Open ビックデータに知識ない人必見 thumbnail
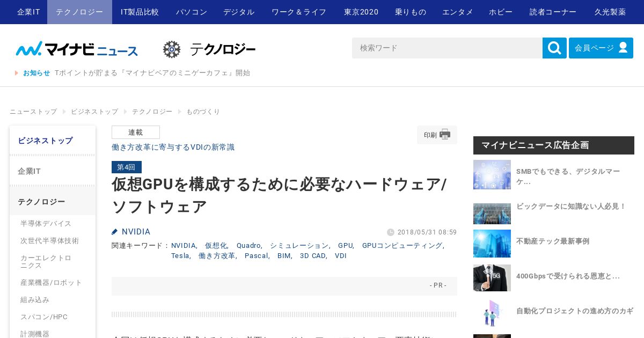Image resolution: width=644 pixels, height=338 pixels. pyautogui.click(x=492, y=214)
